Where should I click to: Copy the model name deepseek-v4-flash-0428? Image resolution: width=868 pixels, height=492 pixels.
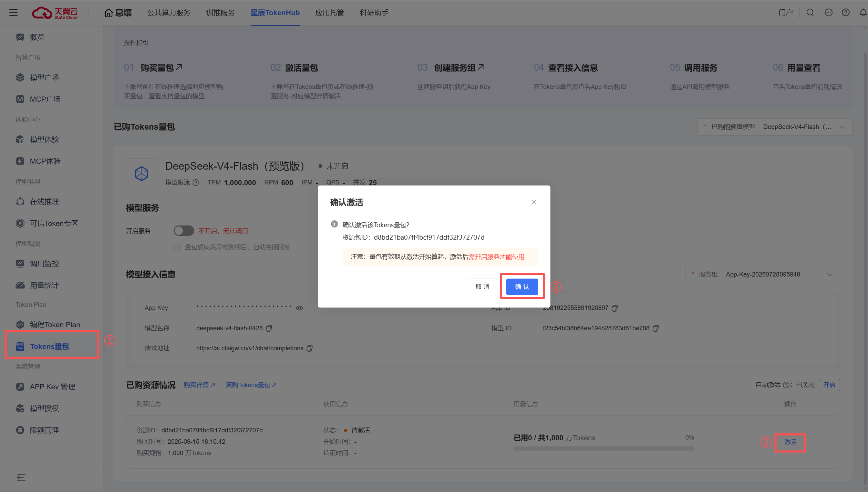click(x=269, y=328)
